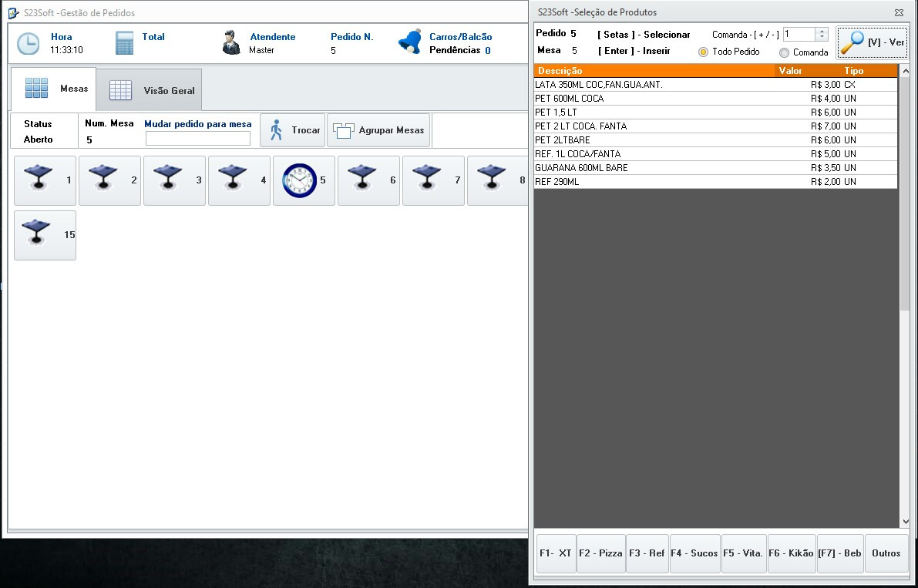Click the clock Hora icon

[x=29, y=44]
